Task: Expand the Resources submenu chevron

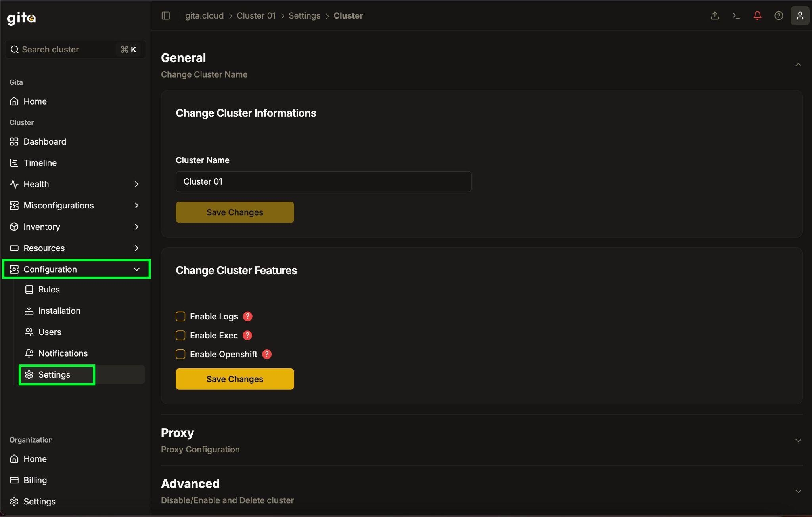Action: 136,248
